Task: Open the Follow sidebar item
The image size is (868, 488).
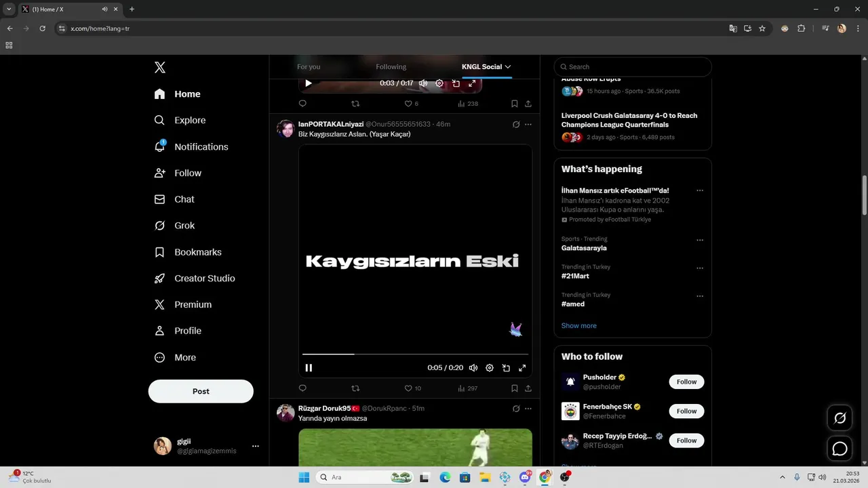Action: click(x=178, y=173)
